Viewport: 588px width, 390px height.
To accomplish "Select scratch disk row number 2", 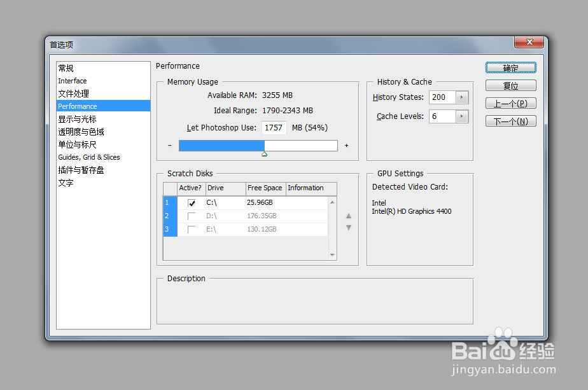I will coord(171,216).
